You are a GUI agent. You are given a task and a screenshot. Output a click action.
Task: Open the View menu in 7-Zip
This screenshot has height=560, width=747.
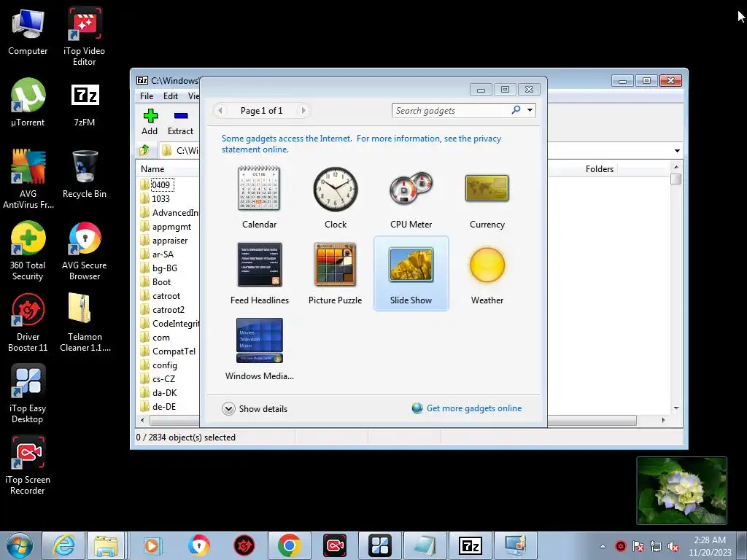pos(193,96)
